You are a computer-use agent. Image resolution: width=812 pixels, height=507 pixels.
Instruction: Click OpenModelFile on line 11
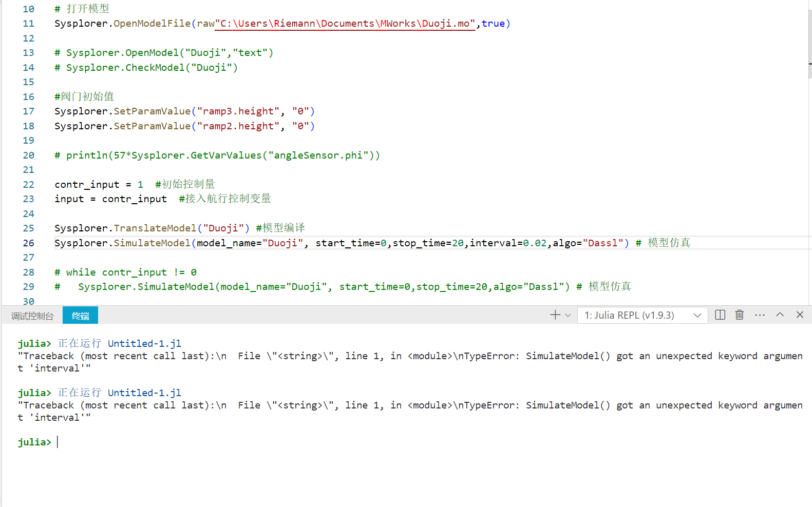click(152, 24)
